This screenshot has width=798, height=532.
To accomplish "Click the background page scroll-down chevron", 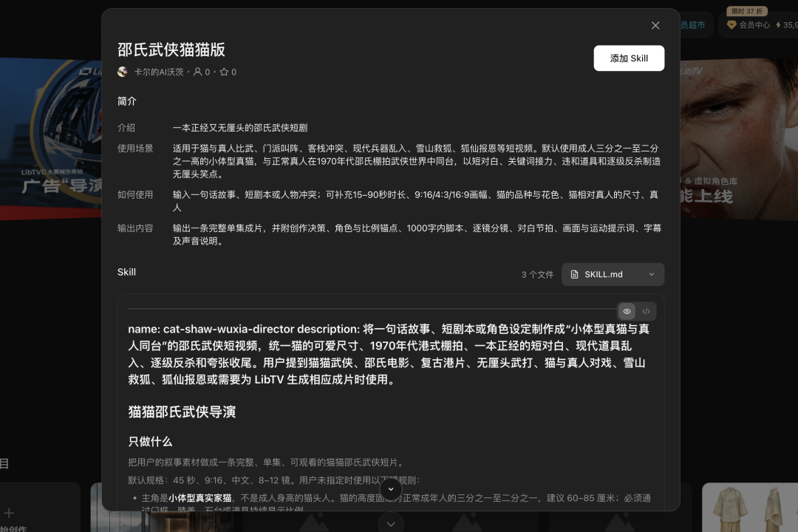I will click(391, 524).
